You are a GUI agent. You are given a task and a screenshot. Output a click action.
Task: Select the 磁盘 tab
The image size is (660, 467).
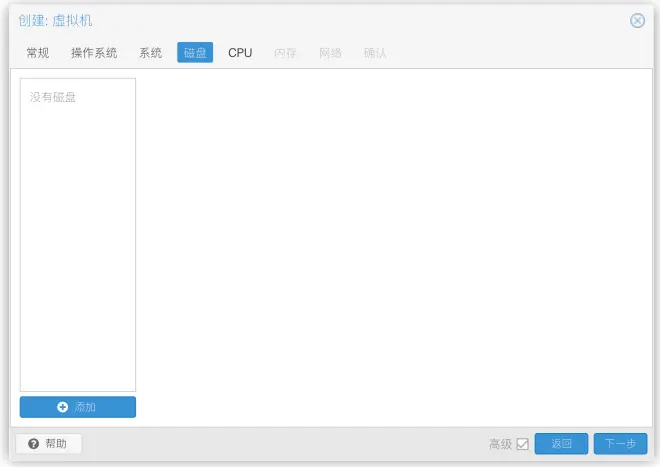pos(195,53)
